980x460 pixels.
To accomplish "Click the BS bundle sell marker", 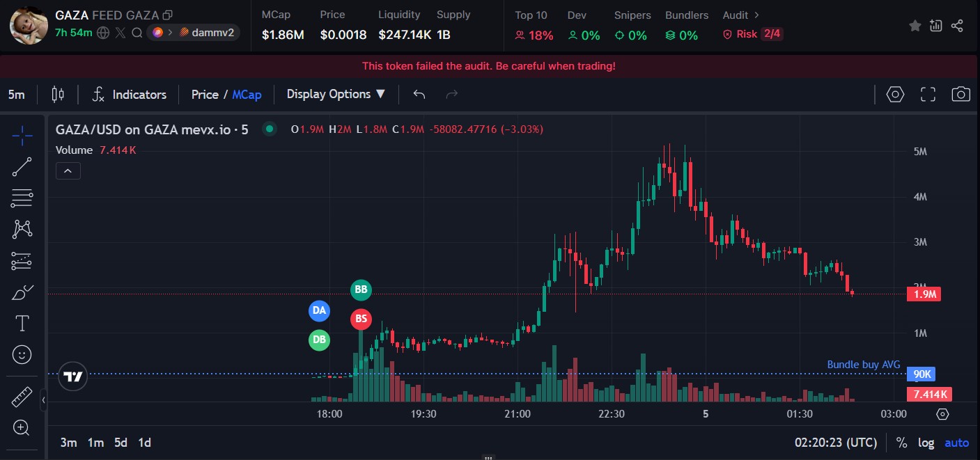I will click(x=361, y=319).
